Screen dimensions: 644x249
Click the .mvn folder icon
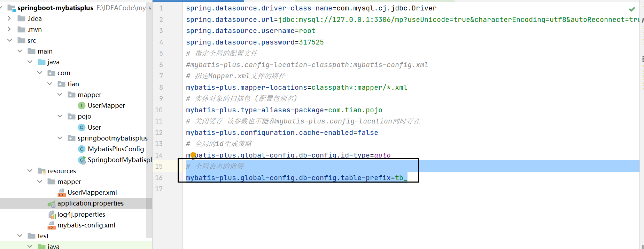(x=22, y=29)
